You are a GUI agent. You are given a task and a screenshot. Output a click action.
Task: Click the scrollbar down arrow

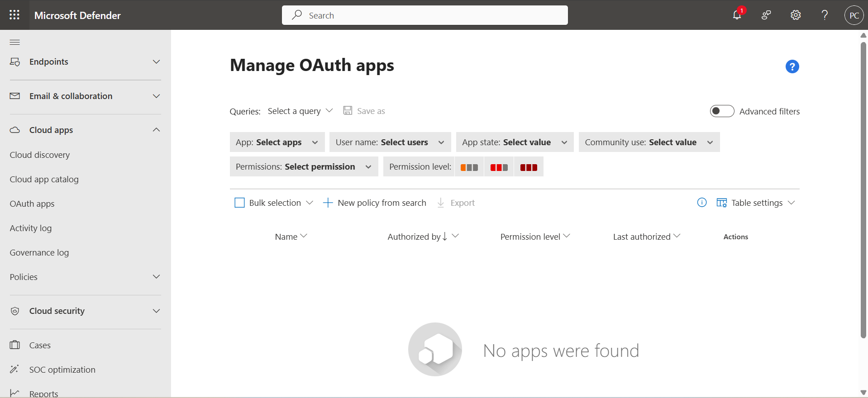tap(863, 392)
